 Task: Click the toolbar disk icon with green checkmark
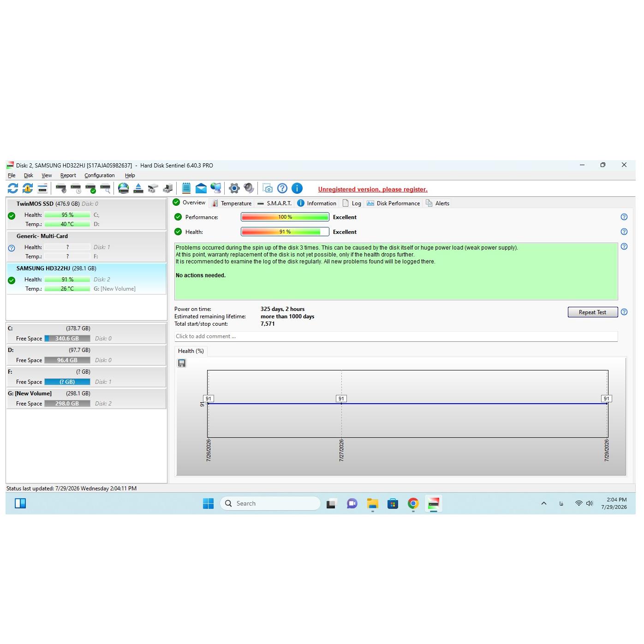point(90,188)
